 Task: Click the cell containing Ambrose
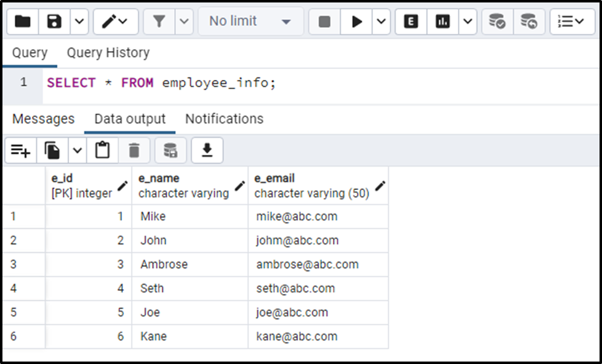tap(190, 264)
